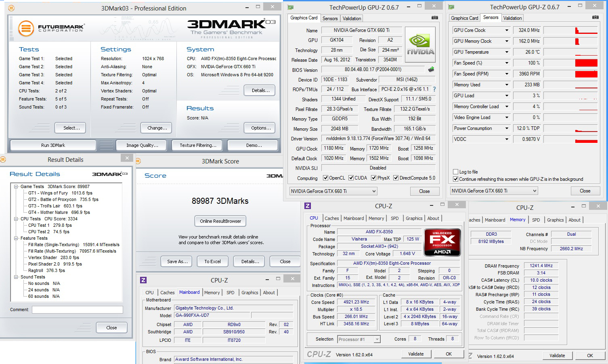Open the GPU Memory Clock sensor dropdown

pos(507,41)
